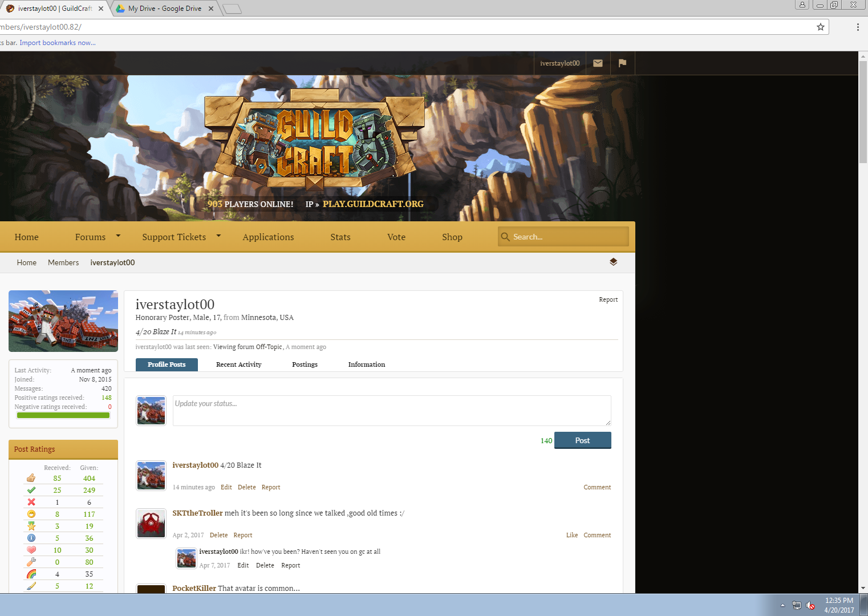Open the Shop navigation item
868x616 pixels.
tap(452, 237)
